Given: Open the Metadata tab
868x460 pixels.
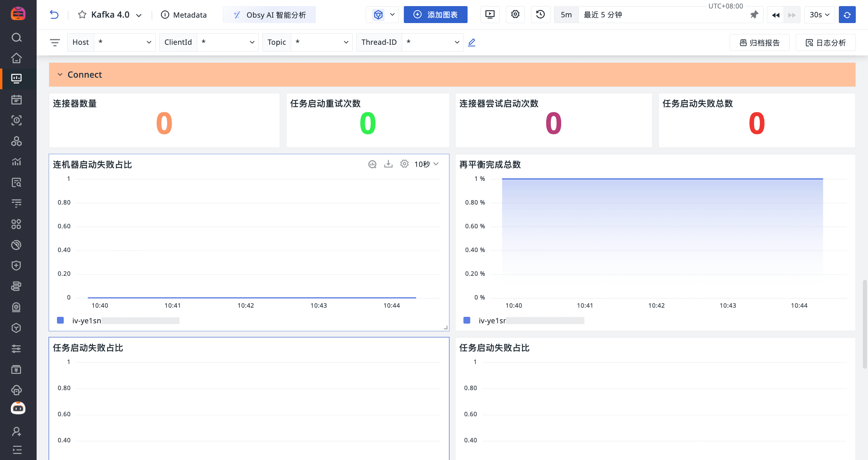Looking at the screenshot, I should click(x=184, y=15).
